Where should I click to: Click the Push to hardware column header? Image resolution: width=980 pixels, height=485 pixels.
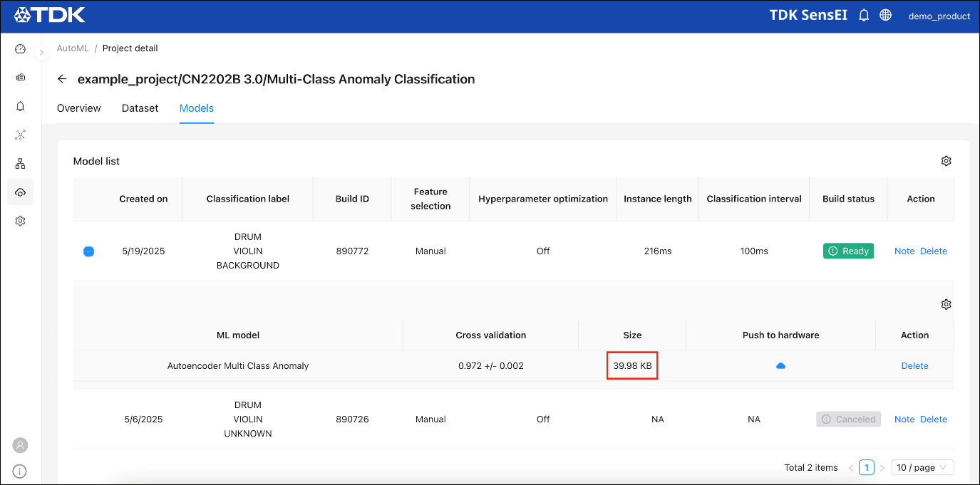[x=781, y=335]
